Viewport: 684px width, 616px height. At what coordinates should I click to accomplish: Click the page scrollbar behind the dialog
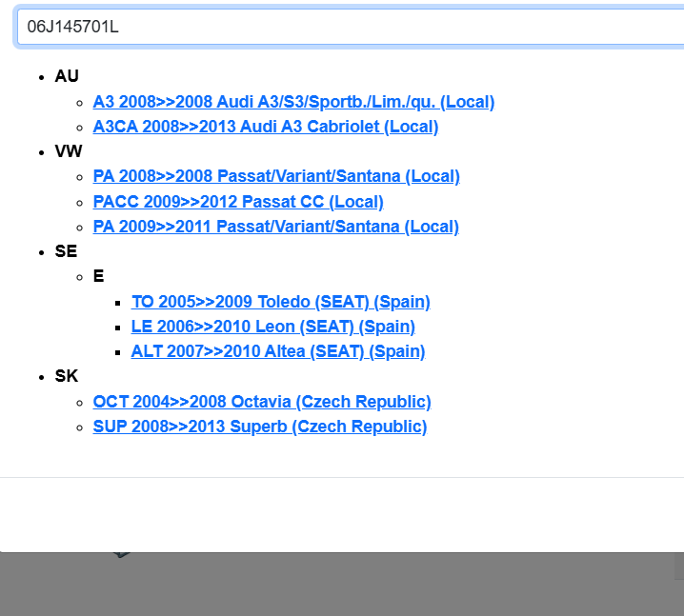678,566
